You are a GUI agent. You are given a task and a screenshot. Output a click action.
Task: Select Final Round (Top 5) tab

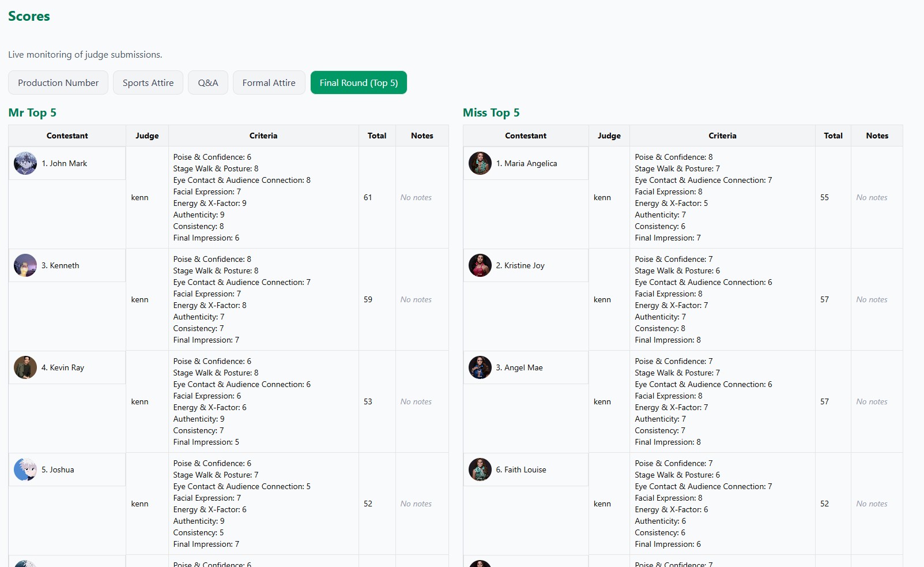point(359,82)
